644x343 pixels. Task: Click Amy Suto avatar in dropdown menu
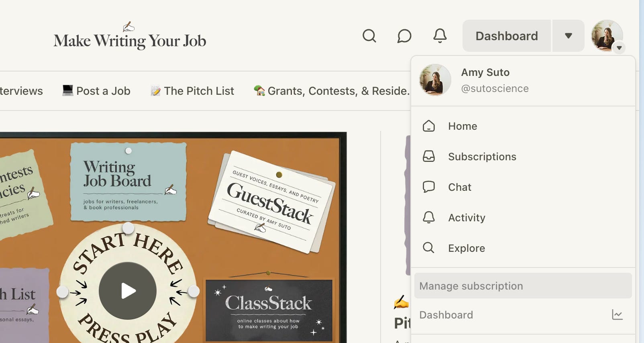tap(435, 80)
